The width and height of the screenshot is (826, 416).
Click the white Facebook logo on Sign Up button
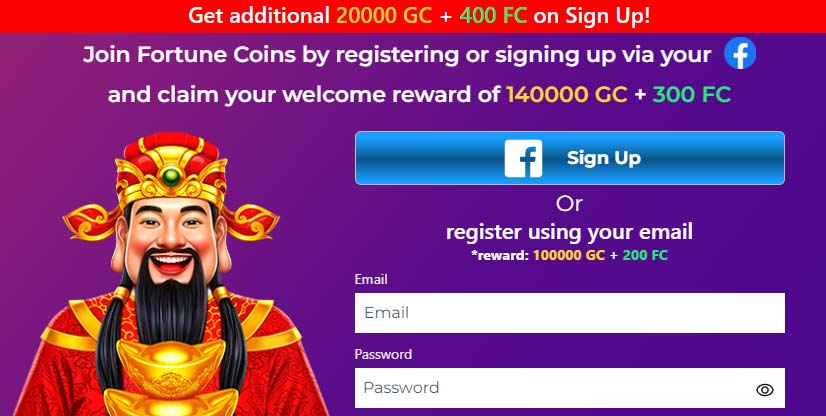523,158
